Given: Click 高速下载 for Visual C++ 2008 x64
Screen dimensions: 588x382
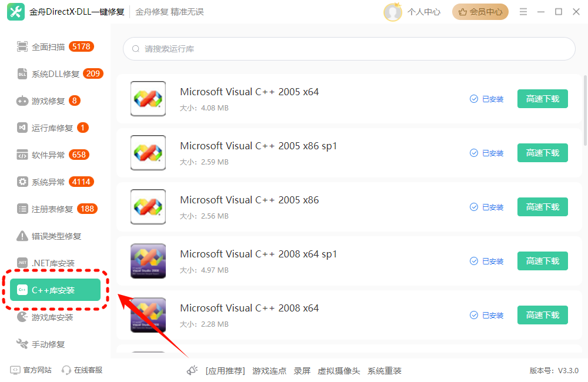Looking at the screenshot, I should 542,315.
